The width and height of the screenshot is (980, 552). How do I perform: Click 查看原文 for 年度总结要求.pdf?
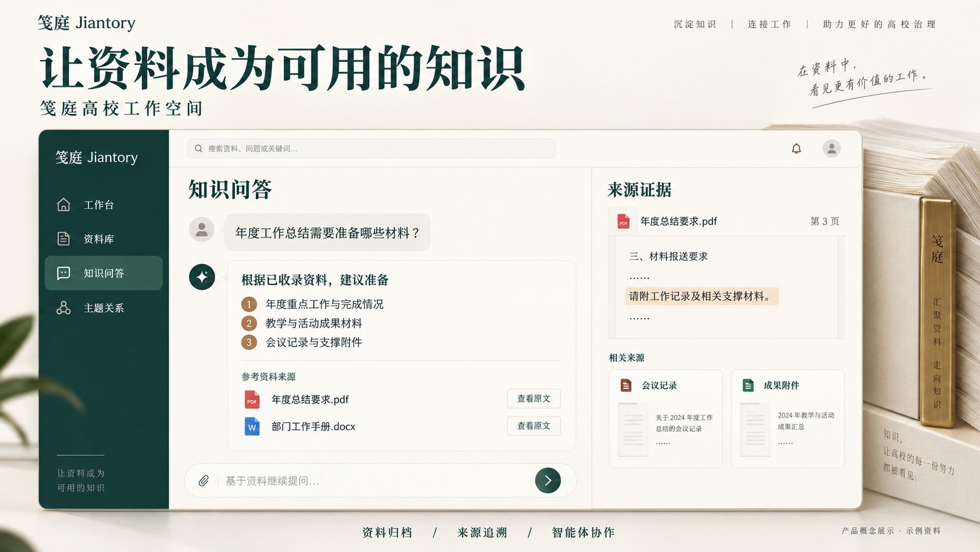point(533,399)
